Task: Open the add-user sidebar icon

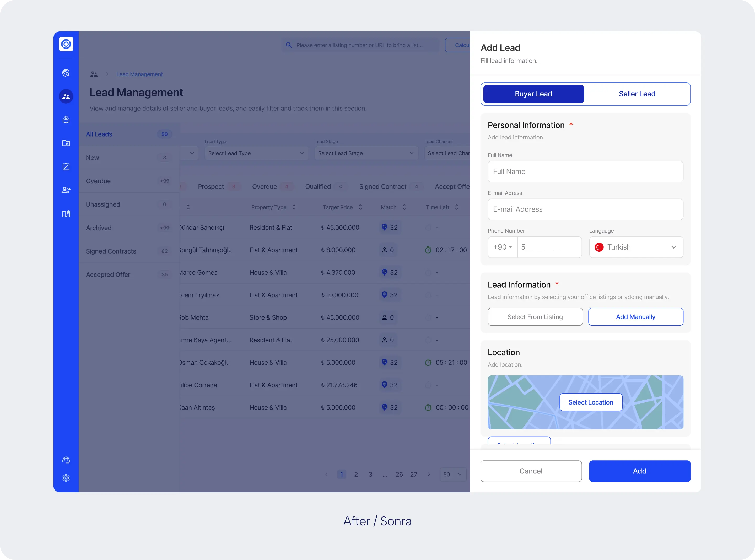Action: 66,190
